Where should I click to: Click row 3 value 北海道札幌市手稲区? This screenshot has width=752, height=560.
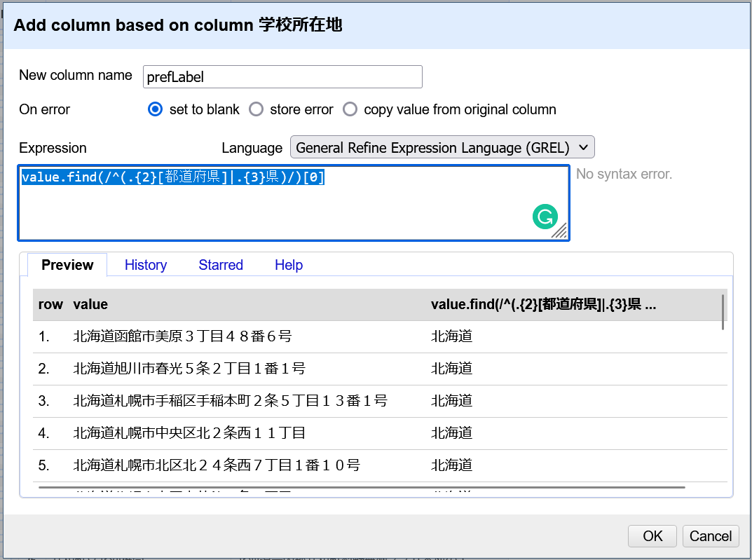click(230, 400)
